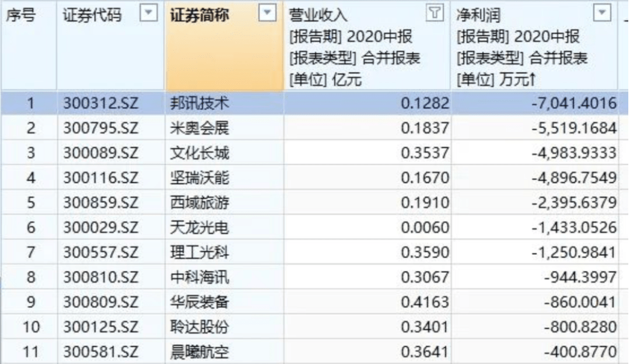Select net profit value -800.8280
The image size is (630, 364).
coord(580,327)
